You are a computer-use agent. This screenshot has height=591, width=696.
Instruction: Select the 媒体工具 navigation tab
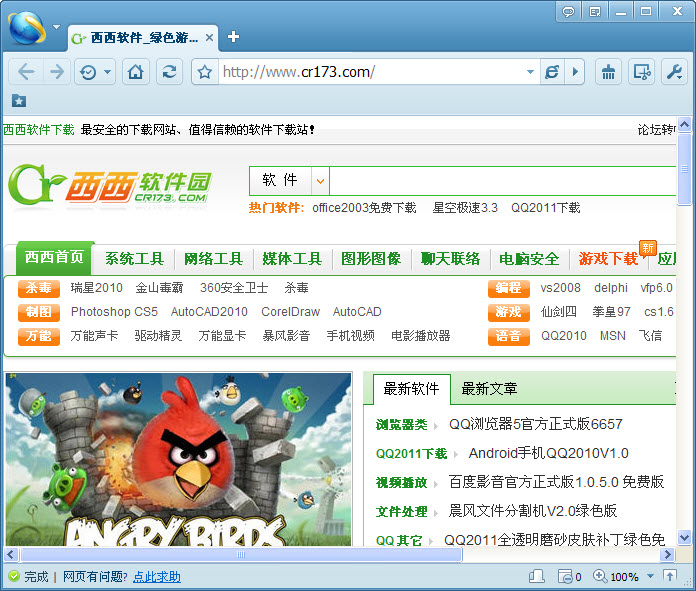pos(292,259)
